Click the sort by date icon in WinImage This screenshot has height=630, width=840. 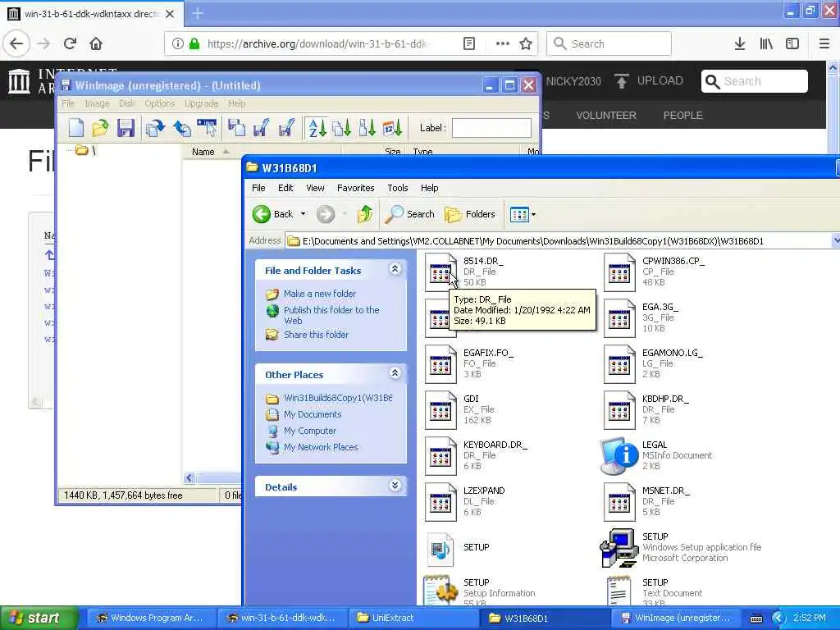click(x=393, y=128)
